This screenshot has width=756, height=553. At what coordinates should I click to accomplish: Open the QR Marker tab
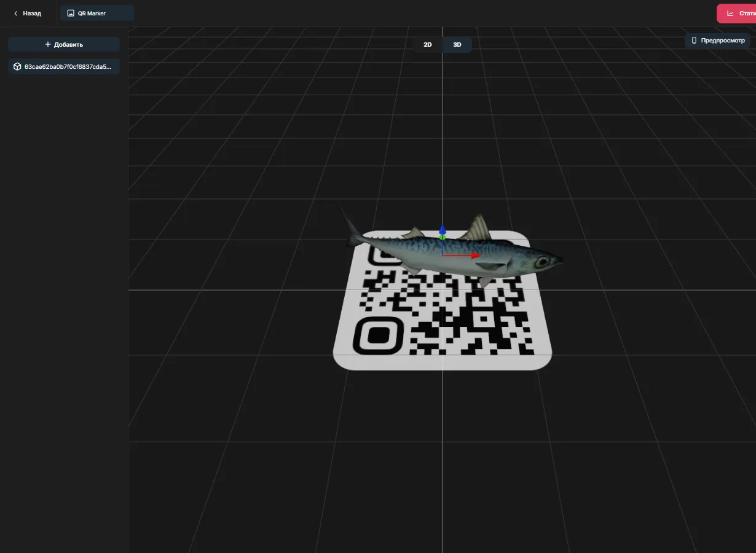(x=97, y=13)
